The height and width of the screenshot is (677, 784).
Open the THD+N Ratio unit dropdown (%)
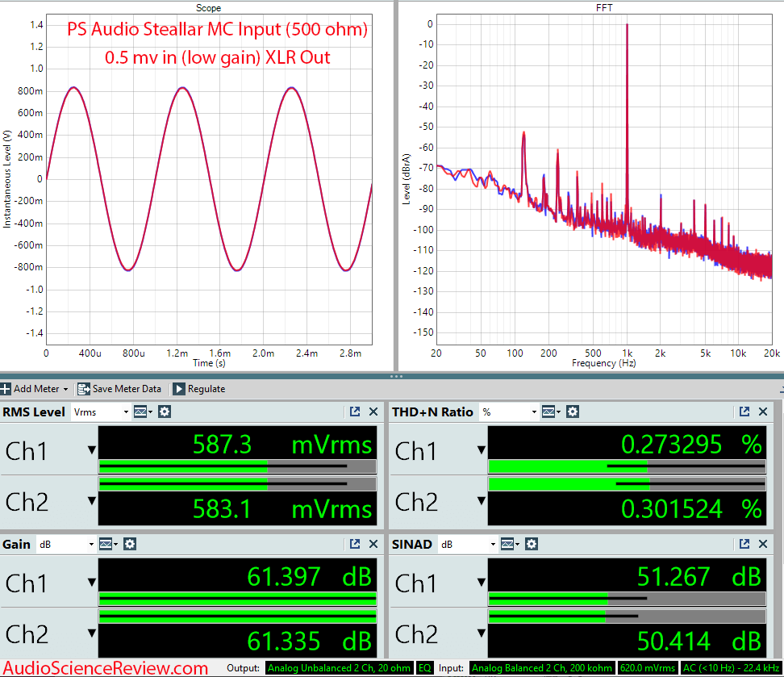pyautogui.click(x=509, y=412)
